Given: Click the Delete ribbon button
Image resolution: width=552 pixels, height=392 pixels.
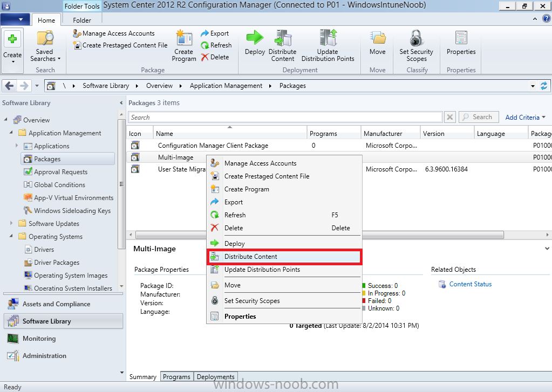Looking at the screenshot, I should point(215,57).
